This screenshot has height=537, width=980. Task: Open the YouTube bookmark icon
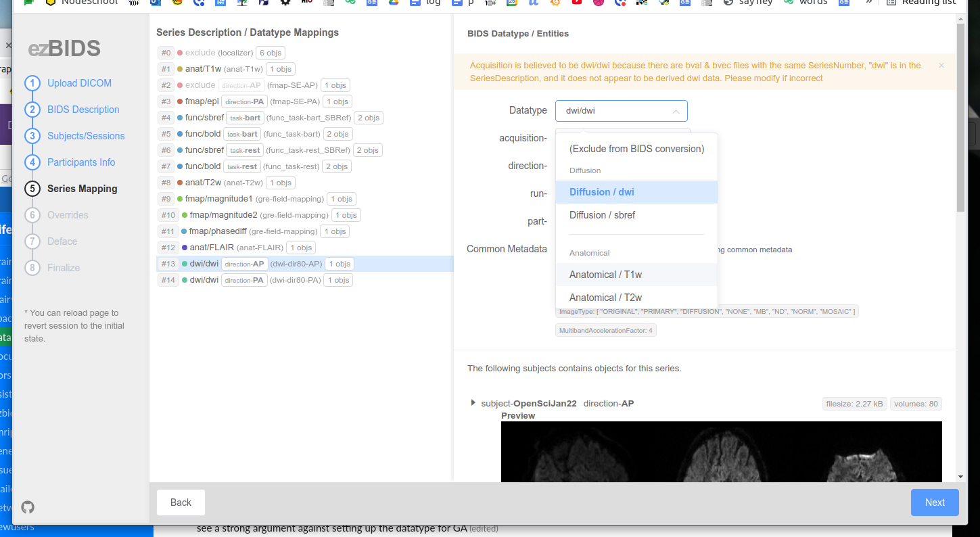(576, 3)
